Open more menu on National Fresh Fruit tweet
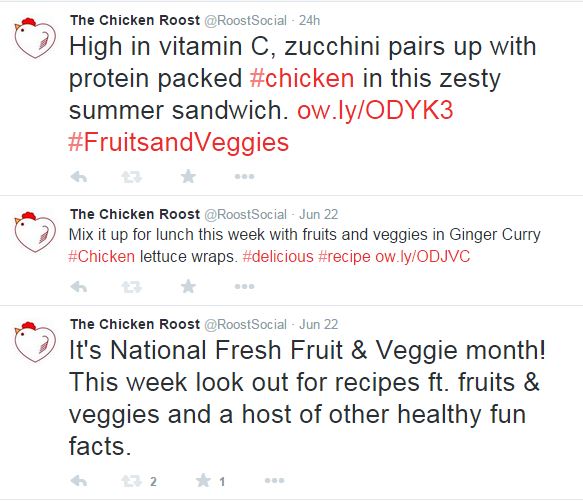583x501 pixels. pos(274,481)
